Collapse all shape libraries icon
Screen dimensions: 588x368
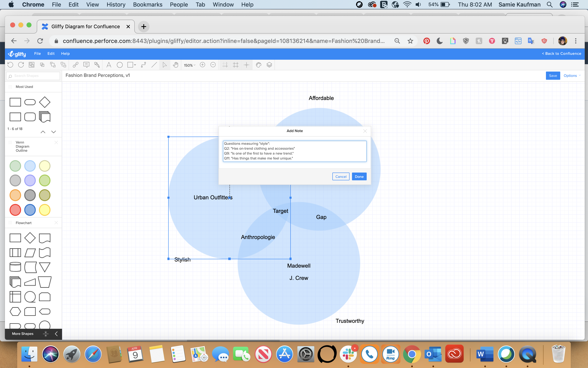pyautogui.click(x=46, y=334)
